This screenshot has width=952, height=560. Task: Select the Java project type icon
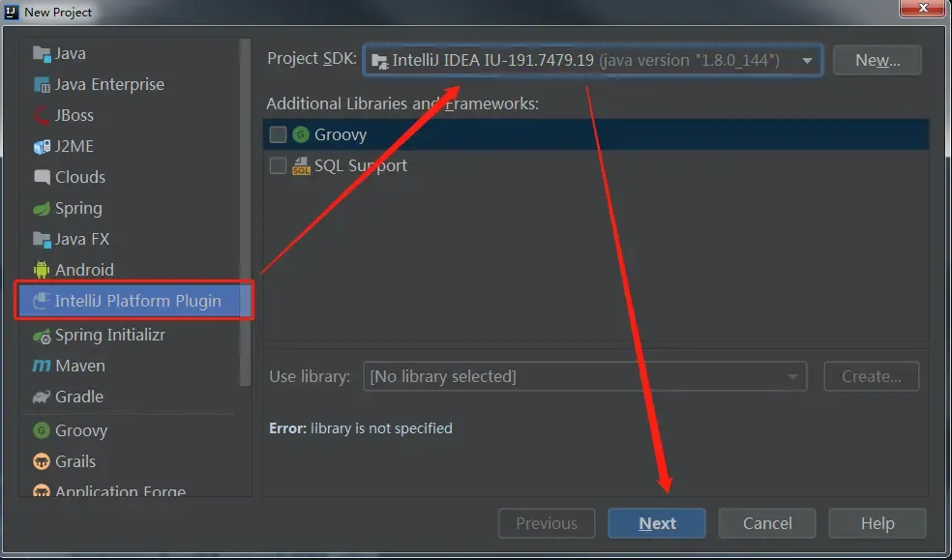point(42,53)
